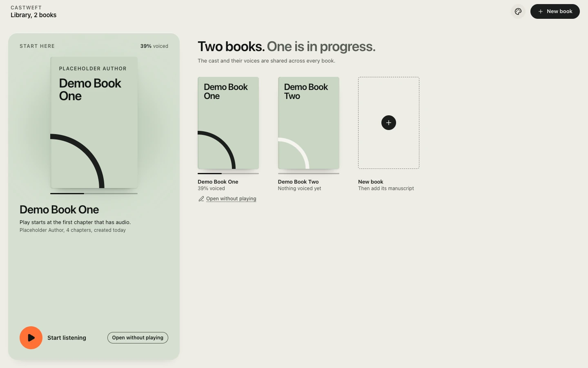588x368 pixels.
Task: Click 'Placeholder Author, 4 chapters, created today'
Action: coord(73,230)
